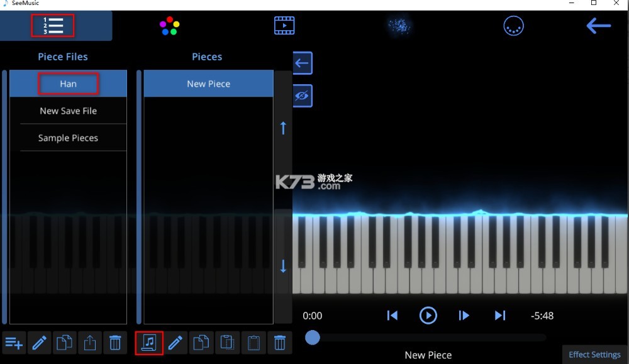Click the up scroll arrow in Pieces list
This screenshot has width=629, height=364.
click(282, 128)
